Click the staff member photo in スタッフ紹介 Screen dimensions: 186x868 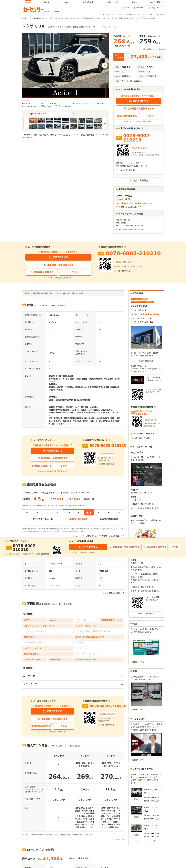coord(146,745)
